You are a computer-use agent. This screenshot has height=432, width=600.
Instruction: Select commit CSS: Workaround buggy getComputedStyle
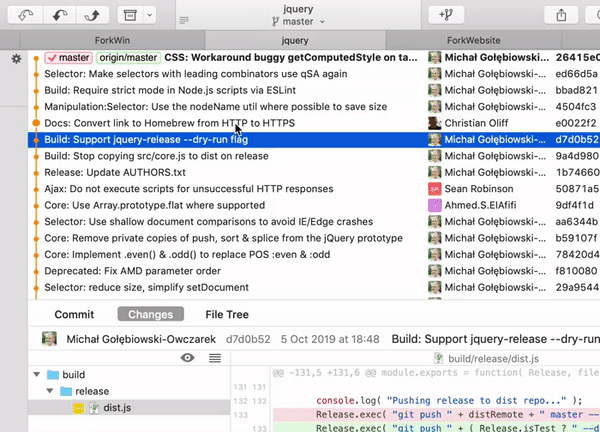pos(314,57)
